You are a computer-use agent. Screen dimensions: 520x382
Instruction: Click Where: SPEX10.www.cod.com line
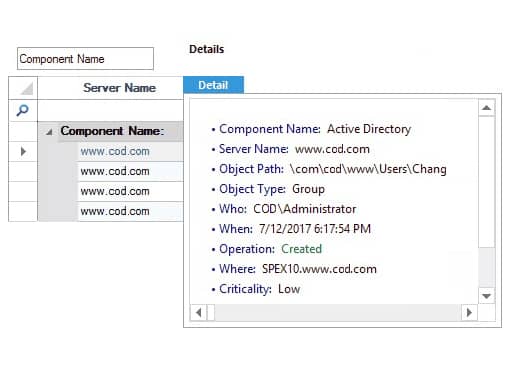tap(294, 269)
